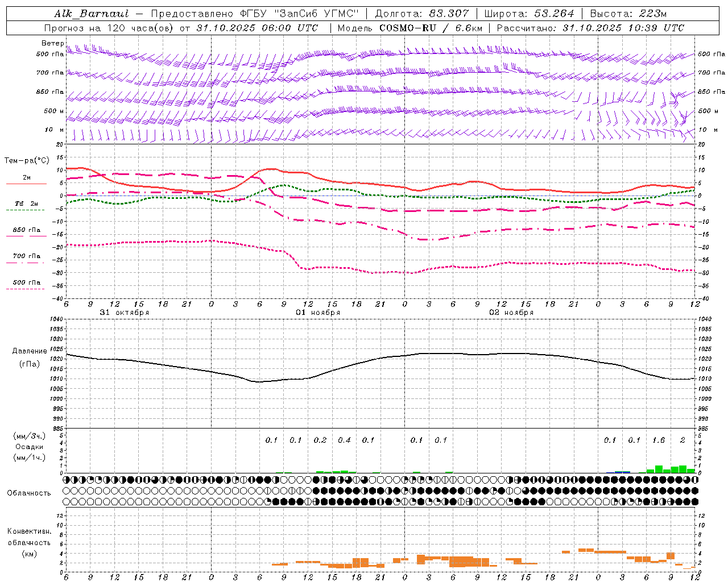Select the 'Долгота: 83.307' header value
The height and width of the screenshot is (582, 728).
[423, 14]
